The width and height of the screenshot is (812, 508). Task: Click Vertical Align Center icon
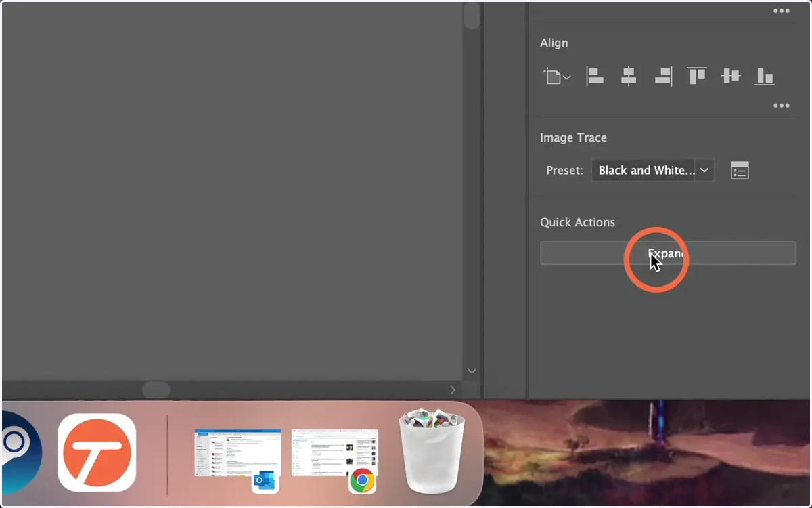tap(731, 76)
